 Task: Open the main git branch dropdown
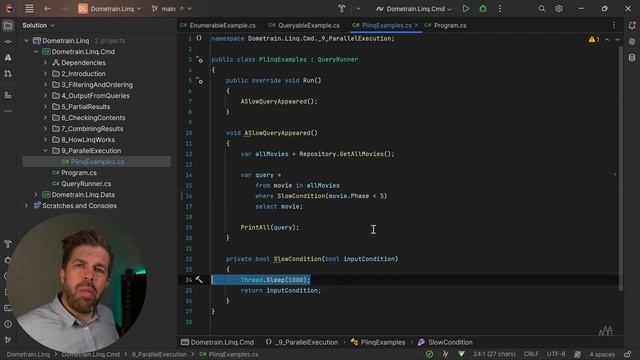(171, 9)
